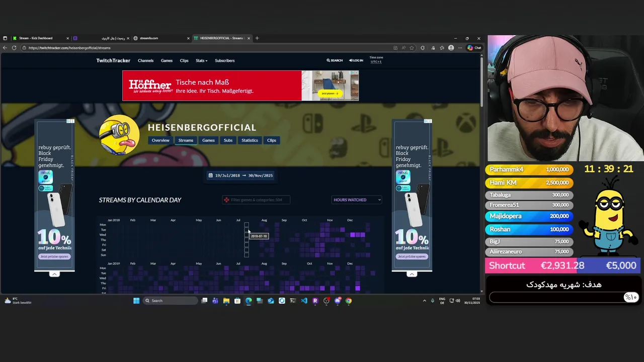
Task: Open Outlook from taskbar
Action: click(x=271, y=301)
